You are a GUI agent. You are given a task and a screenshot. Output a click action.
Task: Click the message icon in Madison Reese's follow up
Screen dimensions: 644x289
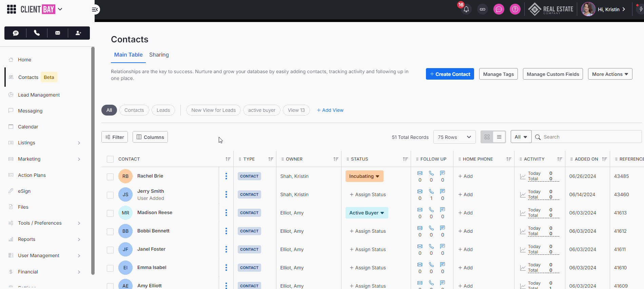coord(443,210)
